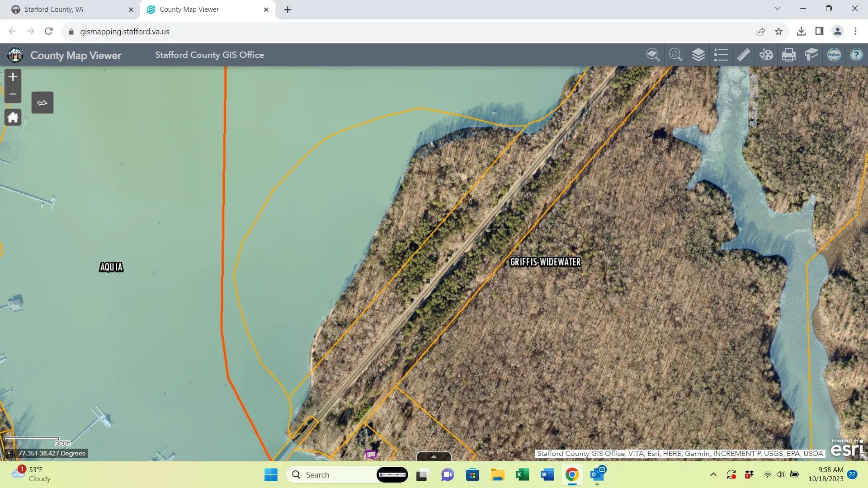Show the map Legend
The height and width of the screenshot is (488, 868).
pyautogui.click(x=721, y=55)
